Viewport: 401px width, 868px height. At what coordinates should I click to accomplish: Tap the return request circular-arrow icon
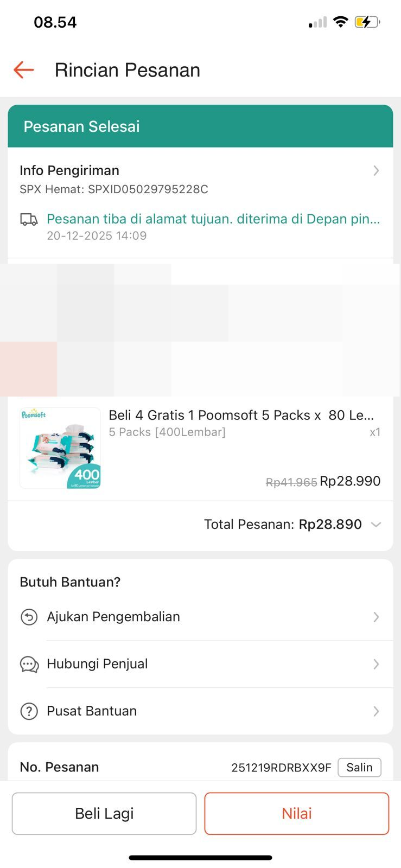(x=29, y=617)
